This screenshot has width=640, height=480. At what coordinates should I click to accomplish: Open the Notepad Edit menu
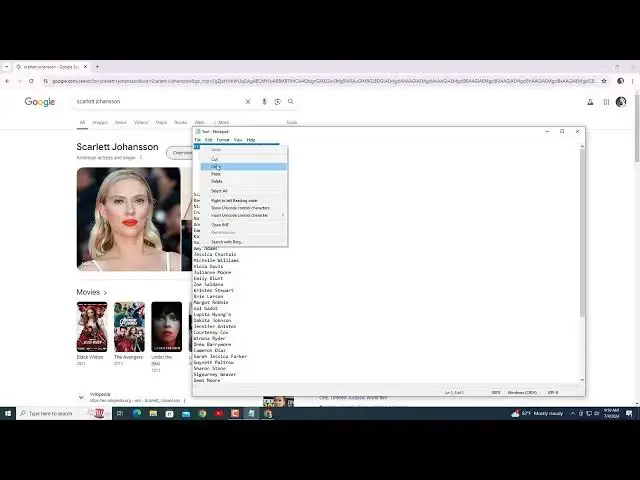[x=209, y=140]
